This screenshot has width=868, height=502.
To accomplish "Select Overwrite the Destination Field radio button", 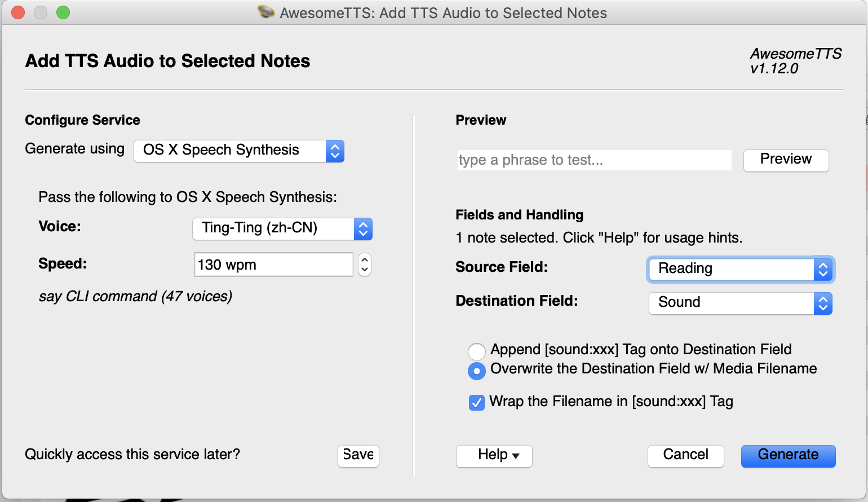I will click(477, 371).
